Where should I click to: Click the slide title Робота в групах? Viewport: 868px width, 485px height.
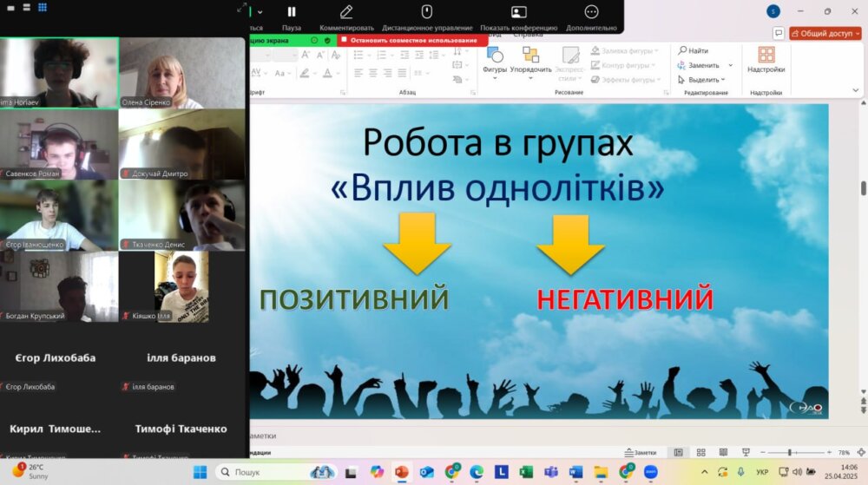[497, 142]
